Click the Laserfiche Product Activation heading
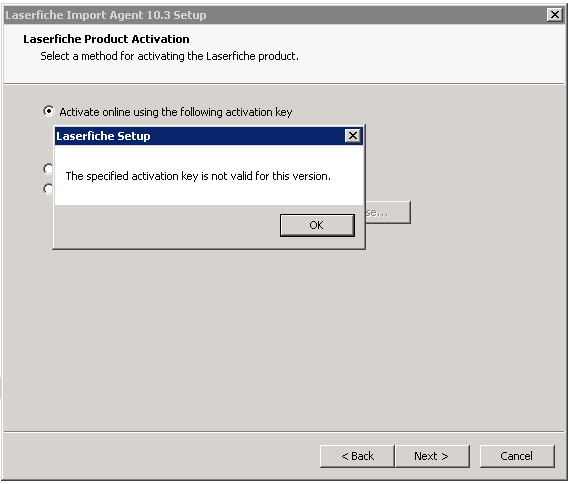This screenshot has height=484, width=570. click(x=106, y=39)
